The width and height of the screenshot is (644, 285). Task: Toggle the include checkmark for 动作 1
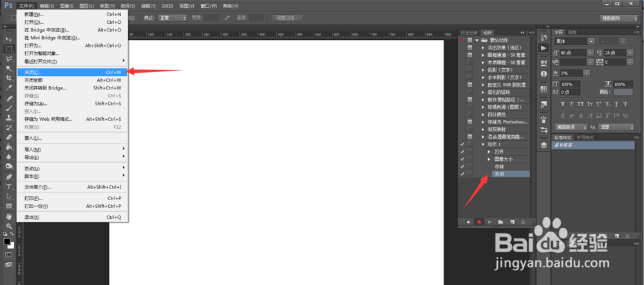coord(462,144)
